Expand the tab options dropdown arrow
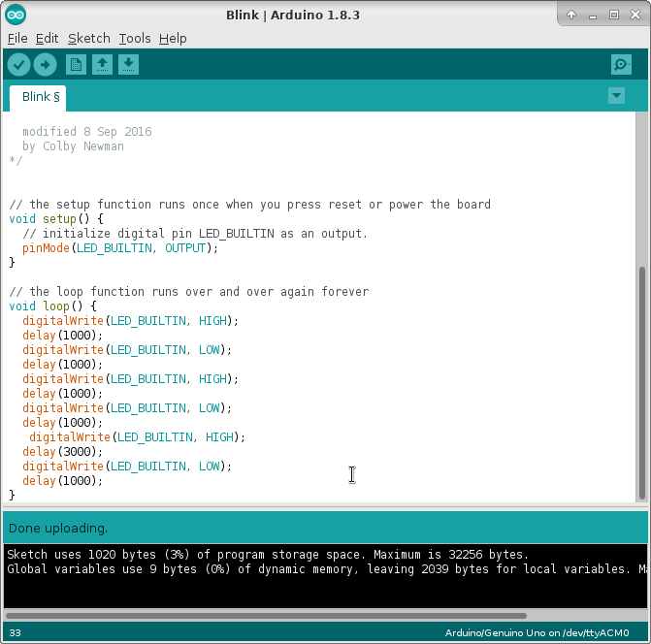This screenshot has width=651, height=644. [616, 96]
